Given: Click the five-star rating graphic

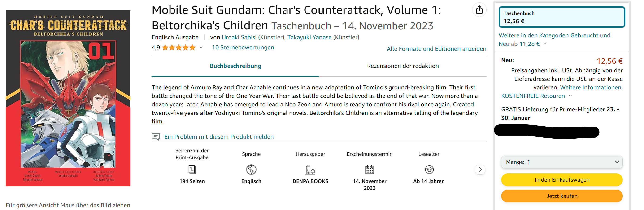Looking at the screenshot, I should 178,48.
